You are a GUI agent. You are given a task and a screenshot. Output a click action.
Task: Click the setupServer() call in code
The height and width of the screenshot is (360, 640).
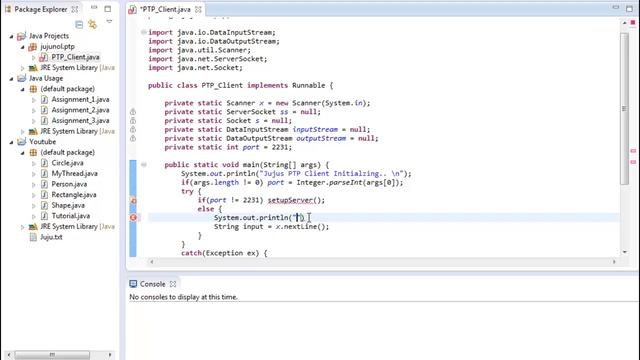[x=296, y=200]
